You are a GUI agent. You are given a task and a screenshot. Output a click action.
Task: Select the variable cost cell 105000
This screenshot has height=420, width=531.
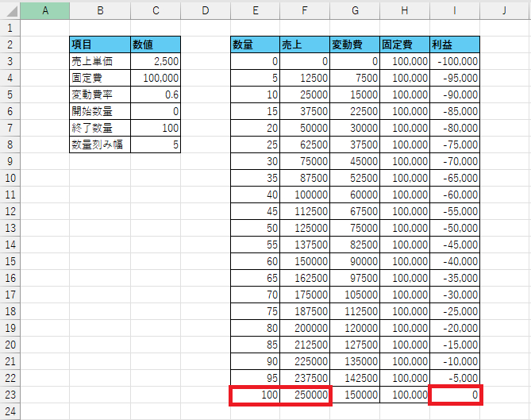pos(355,295)
